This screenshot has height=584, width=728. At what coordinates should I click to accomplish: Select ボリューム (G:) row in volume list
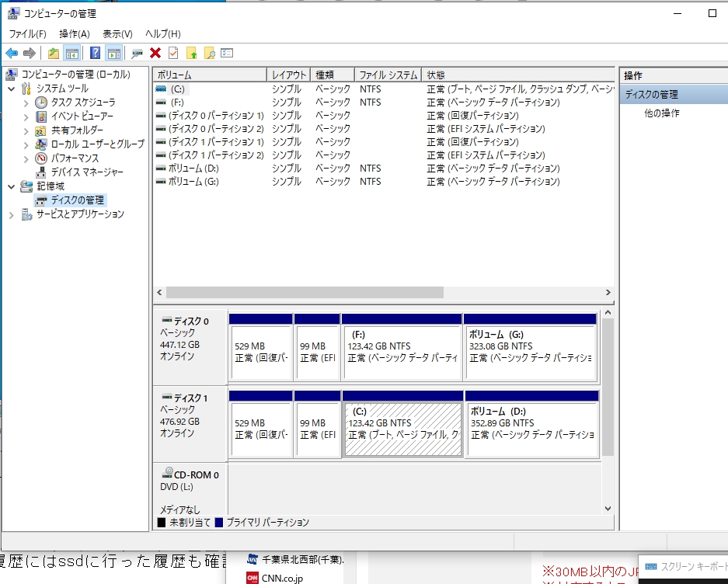(384, 182)
